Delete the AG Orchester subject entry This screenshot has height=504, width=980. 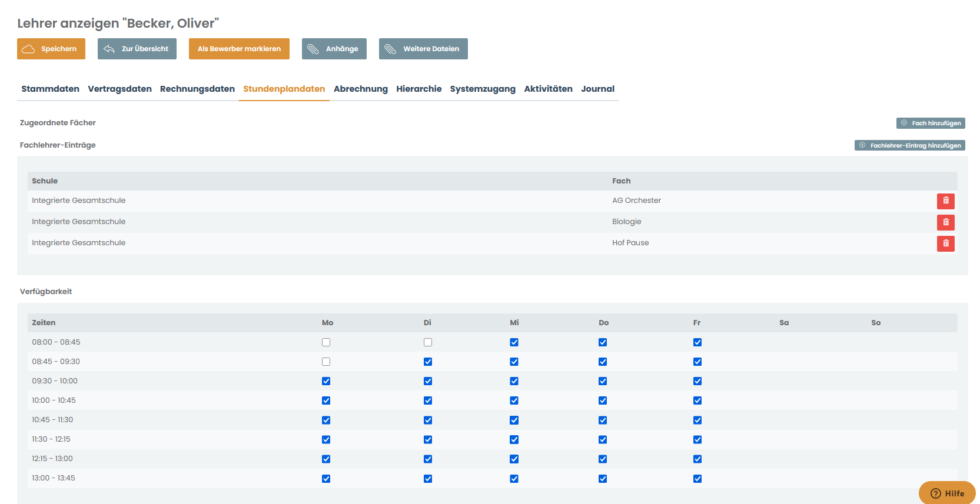945,201
